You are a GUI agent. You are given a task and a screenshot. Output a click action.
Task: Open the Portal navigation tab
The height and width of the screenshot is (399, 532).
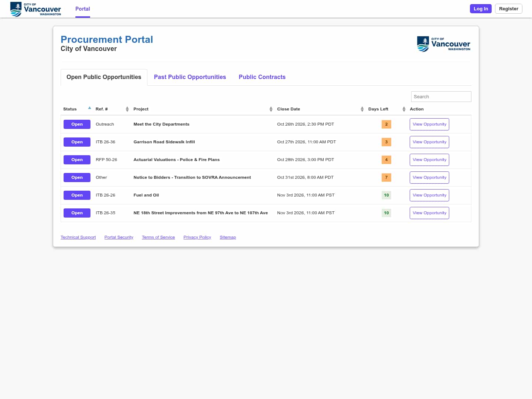click(83, 9)
